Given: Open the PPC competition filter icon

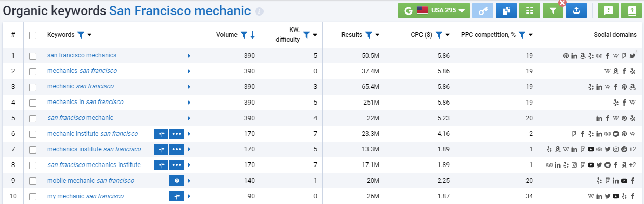Looking at the screenshot, I should point(522,35).
